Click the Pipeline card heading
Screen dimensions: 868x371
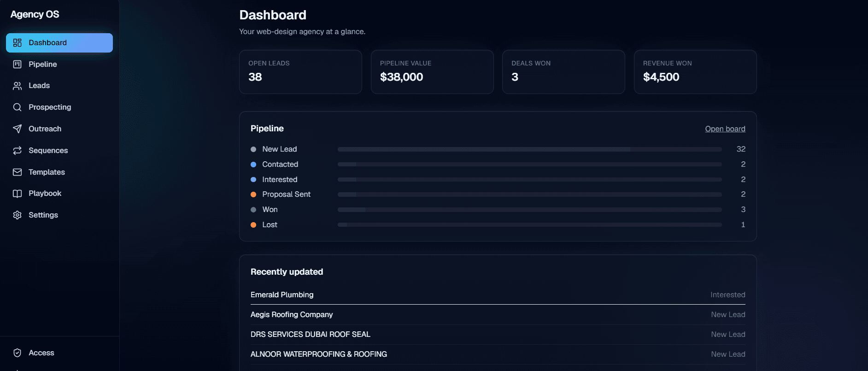(x=267, y=129)
